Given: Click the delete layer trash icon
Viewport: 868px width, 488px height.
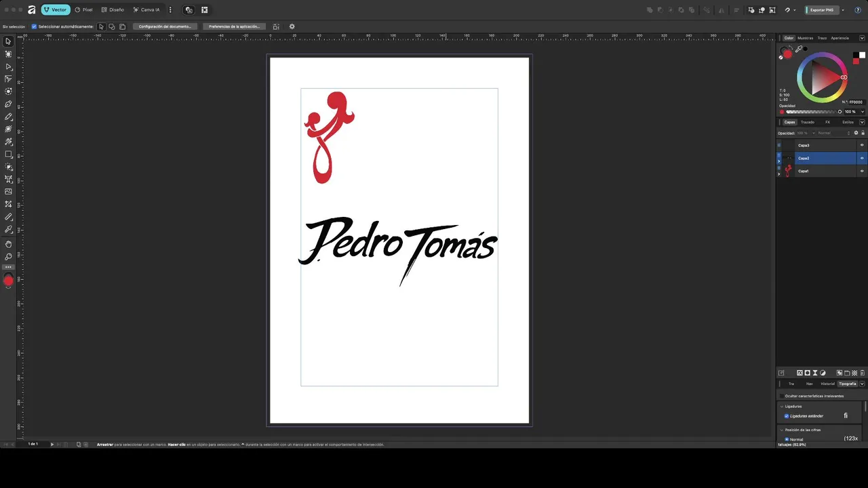Looking at the screenshot, I should [x=862, y=373].
